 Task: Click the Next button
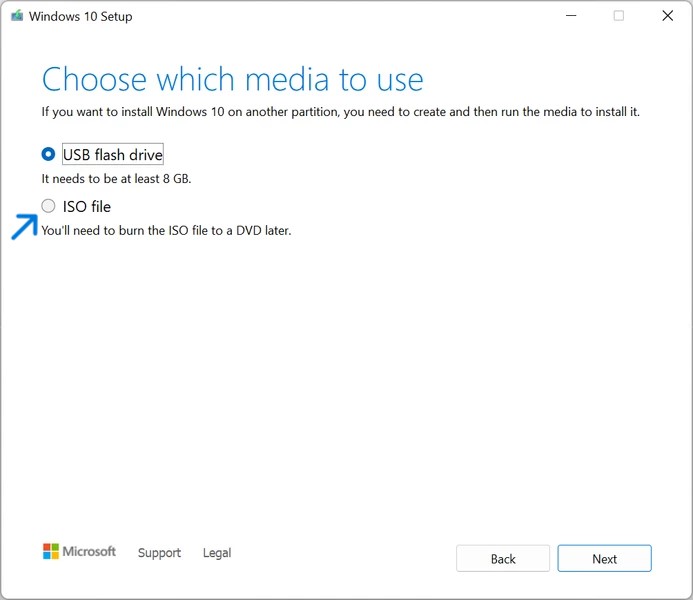pos(604,558)
